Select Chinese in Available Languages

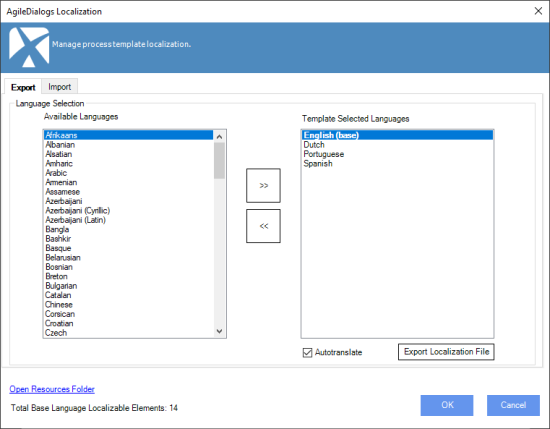coord(129,304)
